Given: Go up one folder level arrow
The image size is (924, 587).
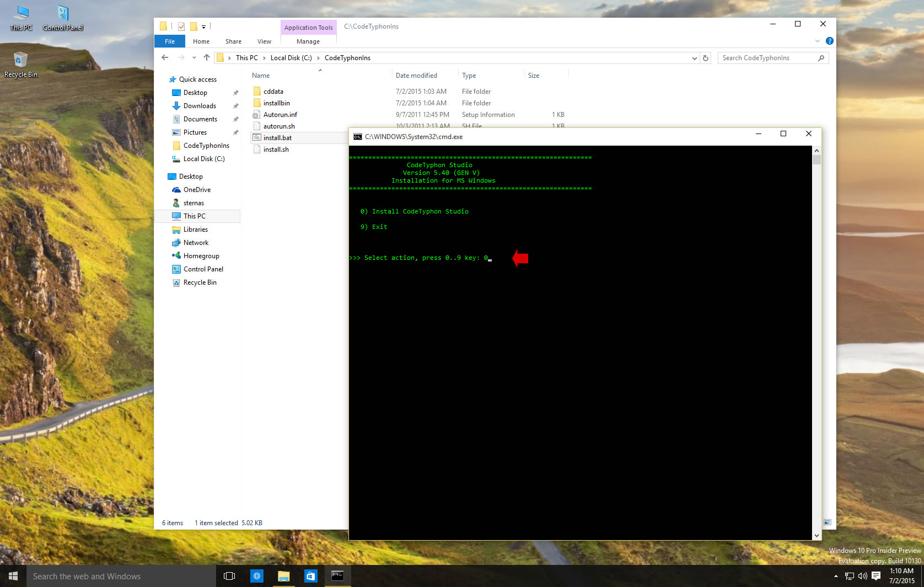Looking at the screenshot, I should click(x=207, y=57).
